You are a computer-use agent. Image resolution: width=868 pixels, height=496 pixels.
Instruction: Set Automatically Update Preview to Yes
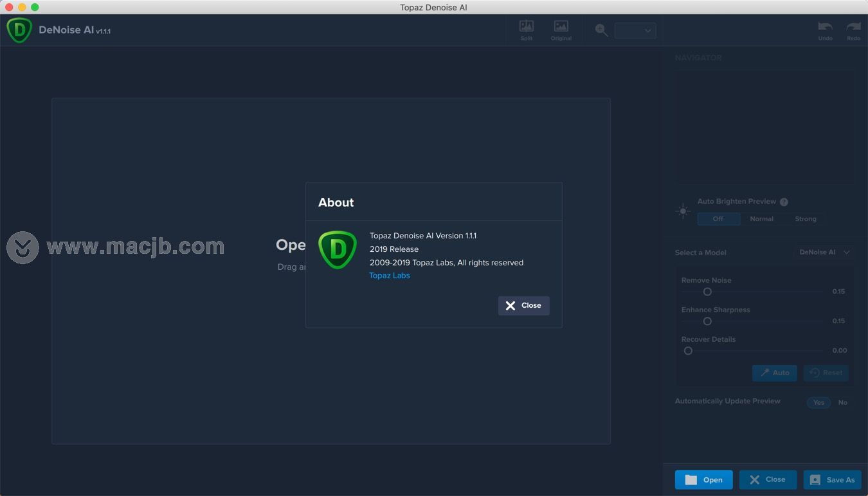coord(818,403)
